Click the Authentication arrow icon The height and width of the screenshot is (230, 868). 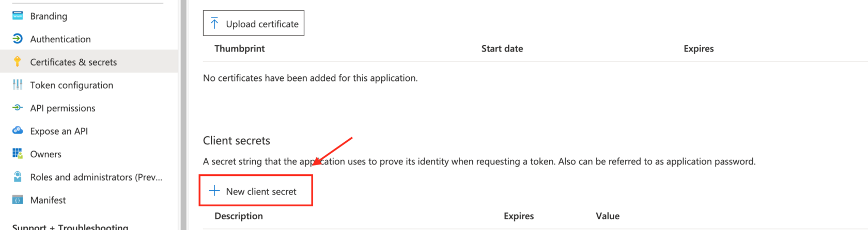18,39
